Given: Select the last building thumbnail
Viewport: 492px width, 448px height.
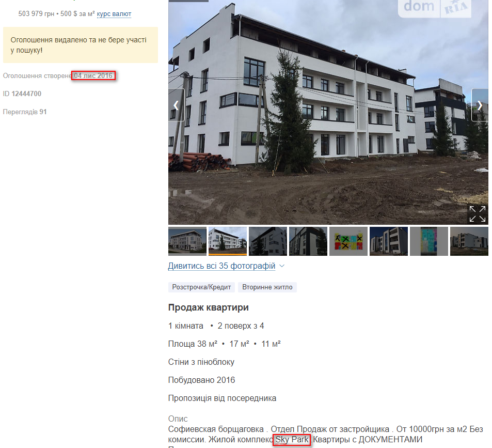Looking at the screenshot, I should pos(469,241).
